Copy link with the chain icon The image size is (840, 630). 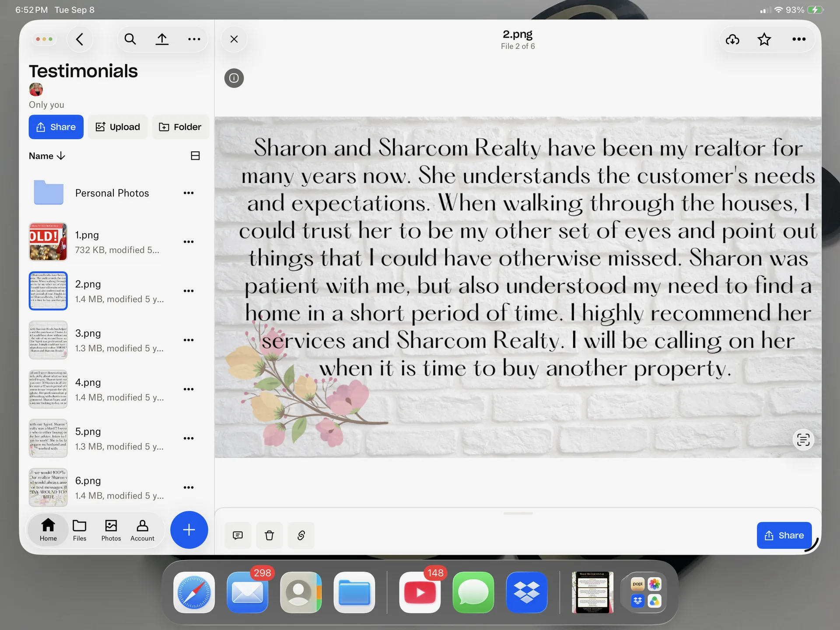click(x=301, y=535)
